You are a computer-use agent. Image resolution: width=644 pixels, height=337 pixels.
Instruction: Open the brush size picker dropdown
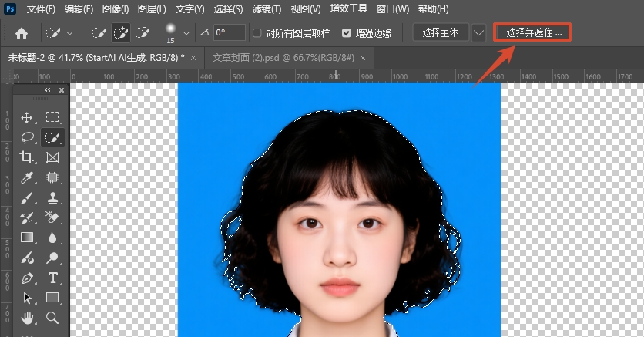186,33
